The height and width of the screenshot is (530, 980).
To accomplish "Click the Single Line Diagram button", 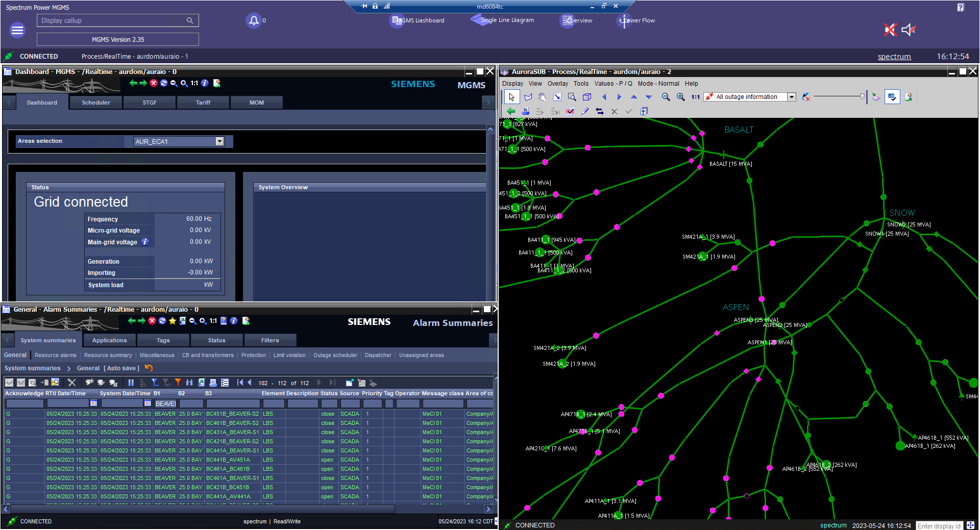I will click(503, 20).
